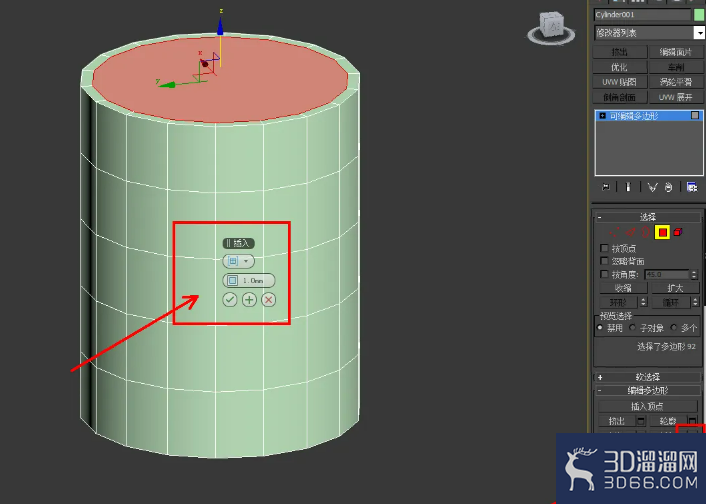The width and height of the screenshot is (706, 504).
Task: Open the 轮廓 settings box icon
Action: pyautogui.click(x=692, y=421)
